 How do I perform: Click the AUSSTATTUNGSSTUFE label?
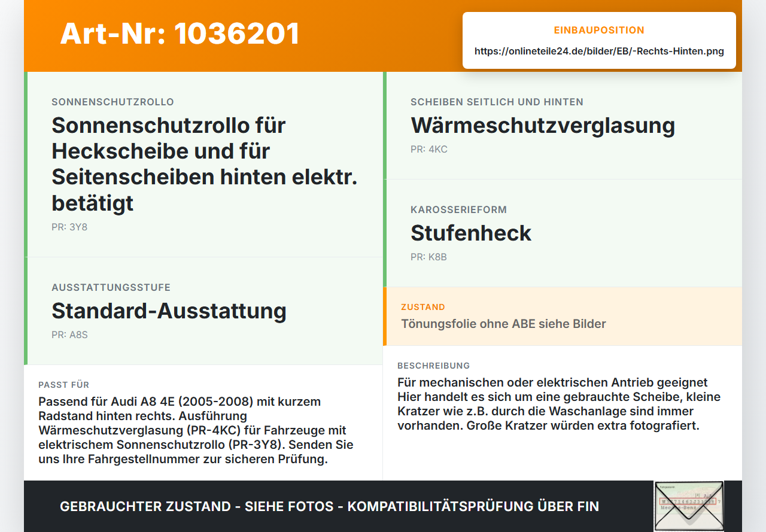tap(111, 288)
